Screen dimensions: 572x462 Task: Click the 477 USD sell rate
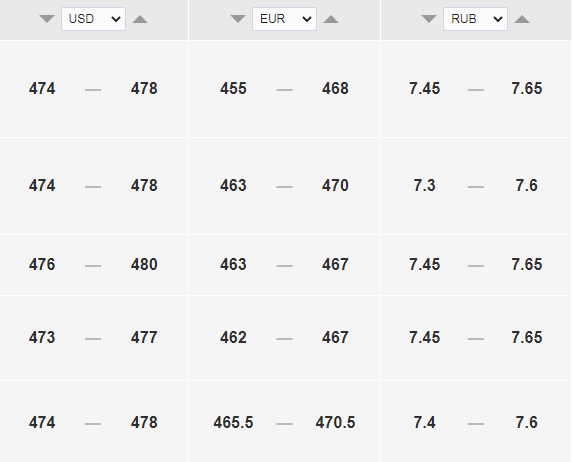click(x=144, y=338)
